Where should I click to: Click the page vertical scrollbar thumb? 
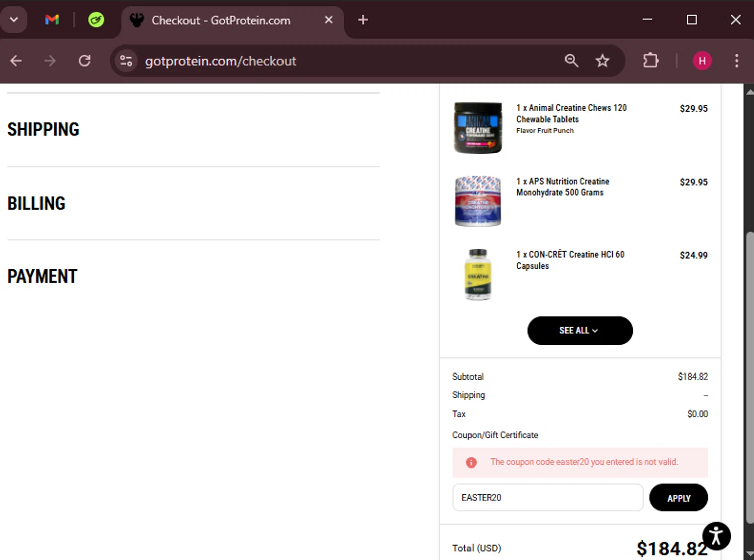click(749, 377)
